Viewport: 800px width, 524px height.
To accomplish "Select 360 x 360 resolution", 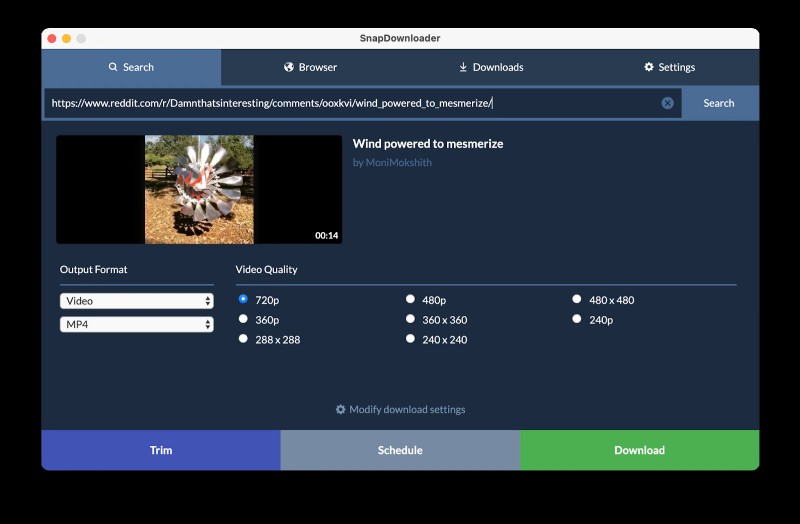I will click(410, 319).
